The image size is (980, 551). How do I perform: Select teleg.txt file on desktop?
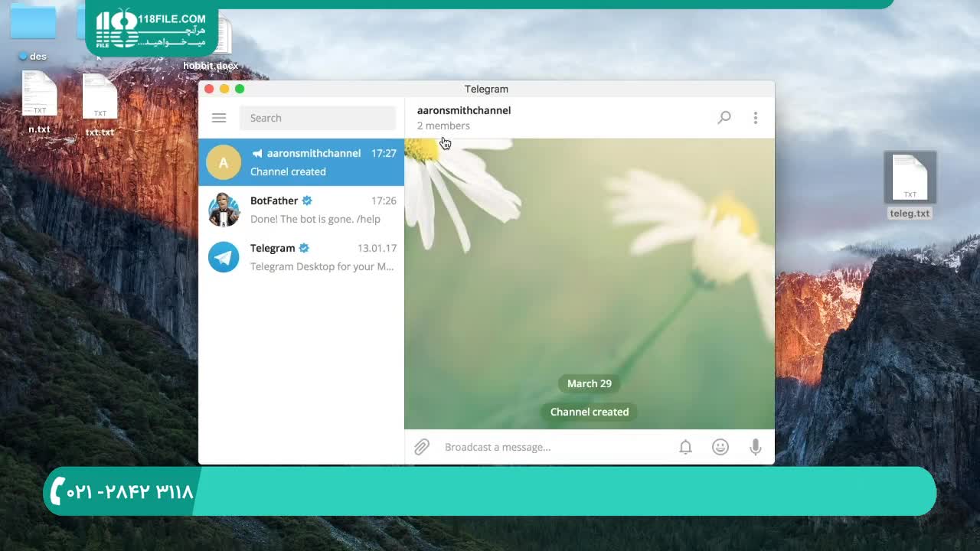pos(910,185)
